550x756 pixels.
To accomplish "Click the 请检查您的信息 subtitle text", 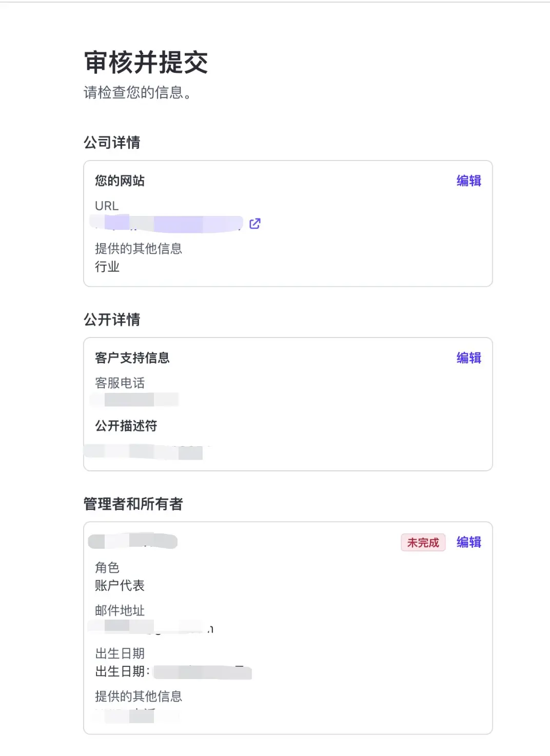I will [136, 93].
